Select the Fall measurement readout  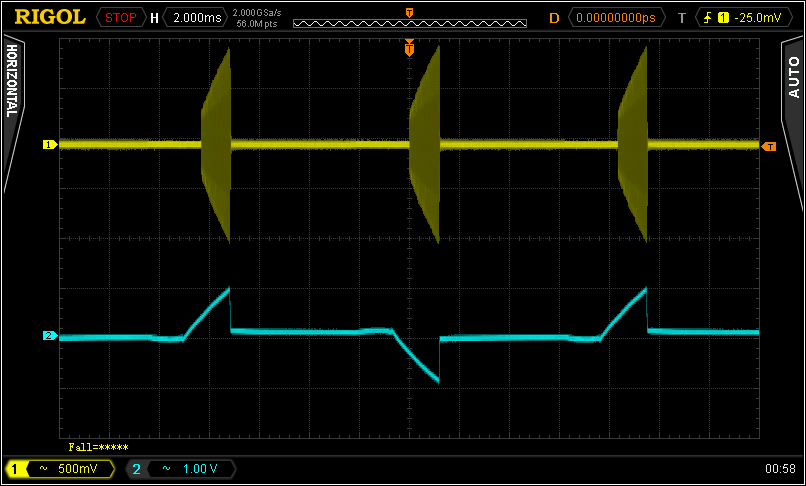click(98, 447)
